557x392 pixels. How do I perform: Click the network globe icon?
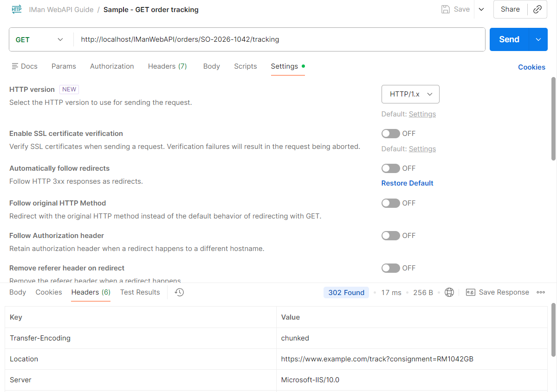[x=449, y=292]
